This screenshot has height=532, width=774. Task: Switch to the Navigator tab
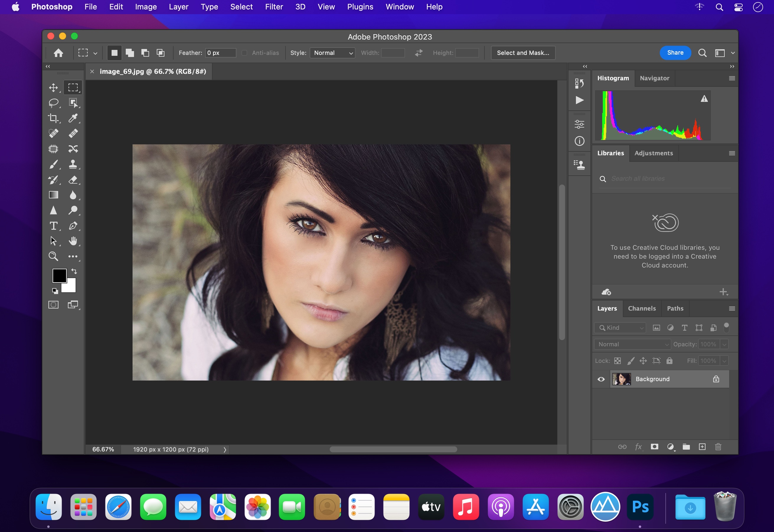655,77
